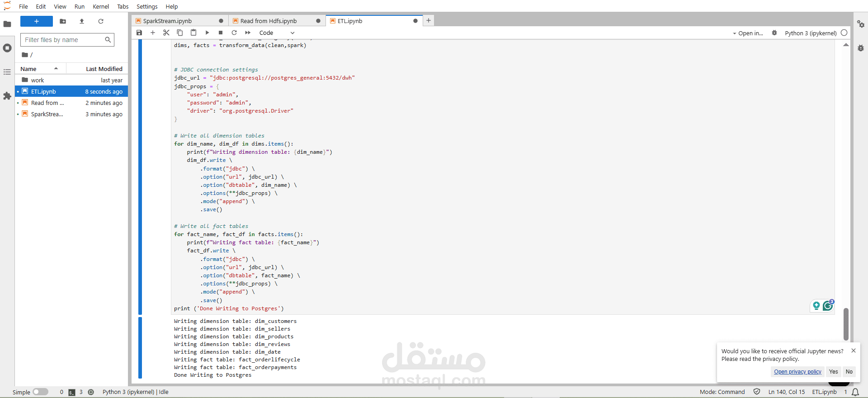Open the Kernel menu
Viewport: 868px width, 398px height.
point(100,6)
